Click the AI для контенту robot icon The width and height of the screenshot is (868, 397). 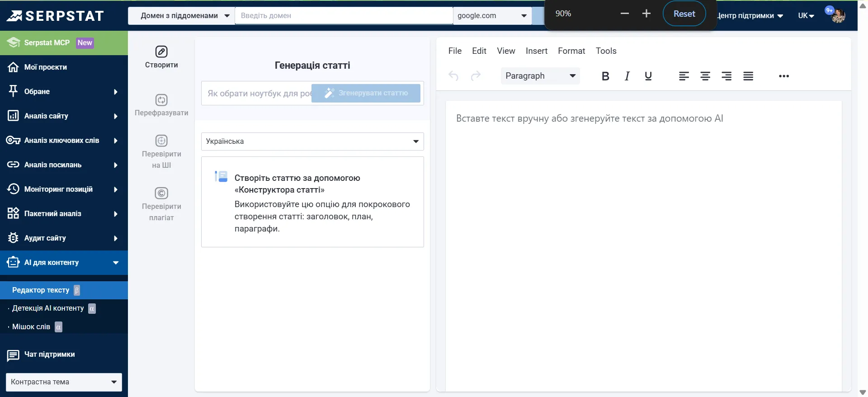13,262
